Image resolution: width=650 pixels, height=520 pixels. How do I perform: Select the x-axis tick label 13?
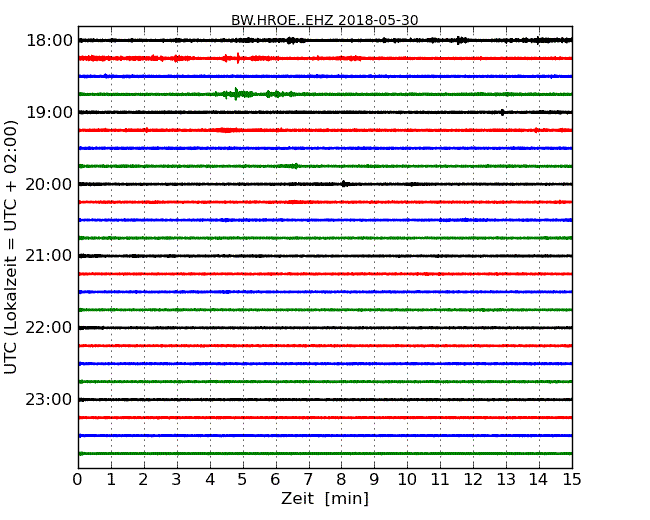(506, 480)
